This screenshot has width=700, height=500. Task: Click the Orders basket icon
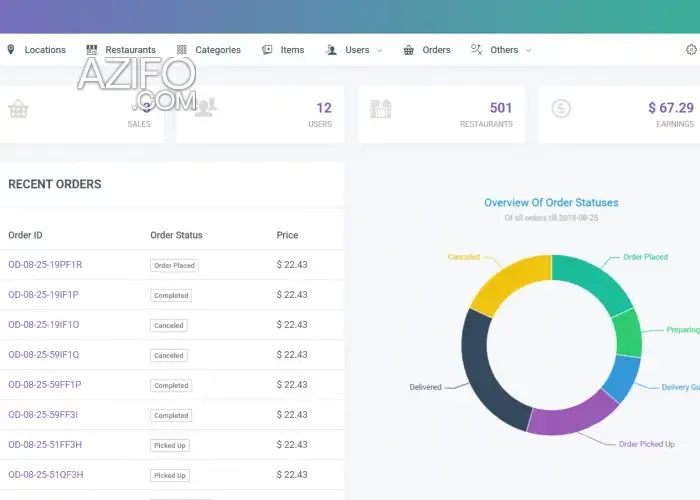click(x=408, y=50)
